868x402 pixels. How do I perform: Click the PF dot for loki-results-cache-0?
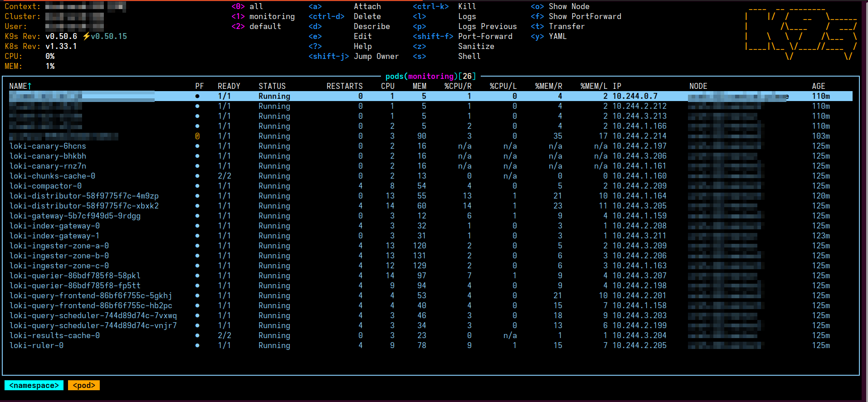197,335
